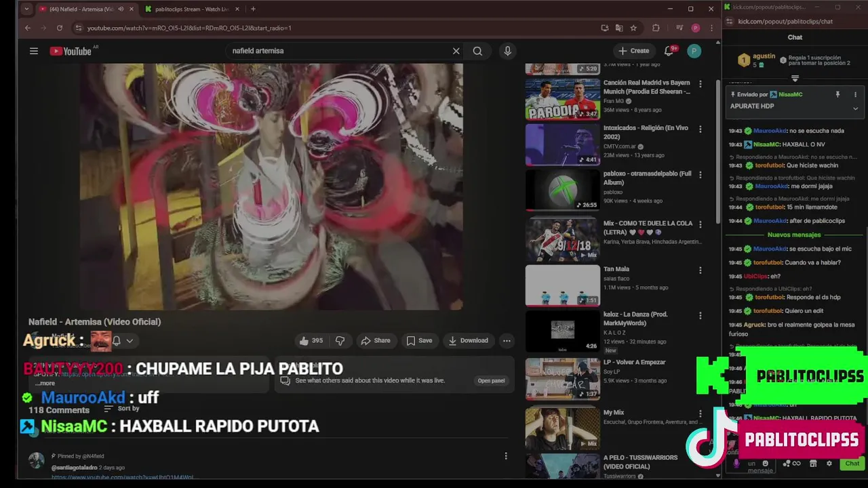868x488 pixels.
Task: Open options for Canción Real Madrid video
Action: click(x=701, y=84)
